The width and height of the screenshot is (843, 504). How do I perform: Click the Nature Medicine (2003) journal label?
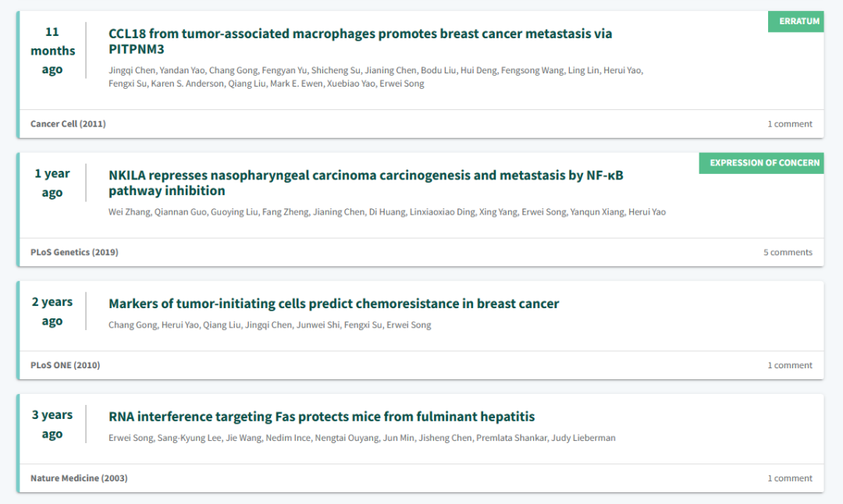pyautogui.click(x=79, y=478)
